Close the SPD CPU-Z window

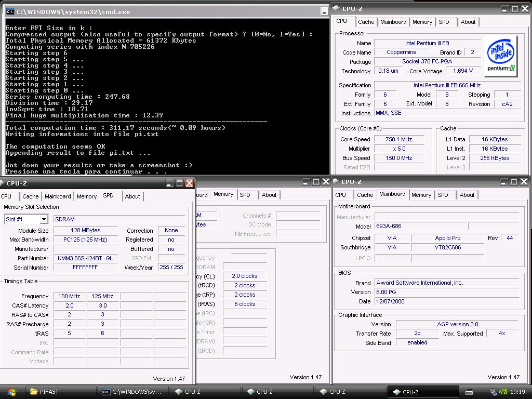click(x=189, y=183)
